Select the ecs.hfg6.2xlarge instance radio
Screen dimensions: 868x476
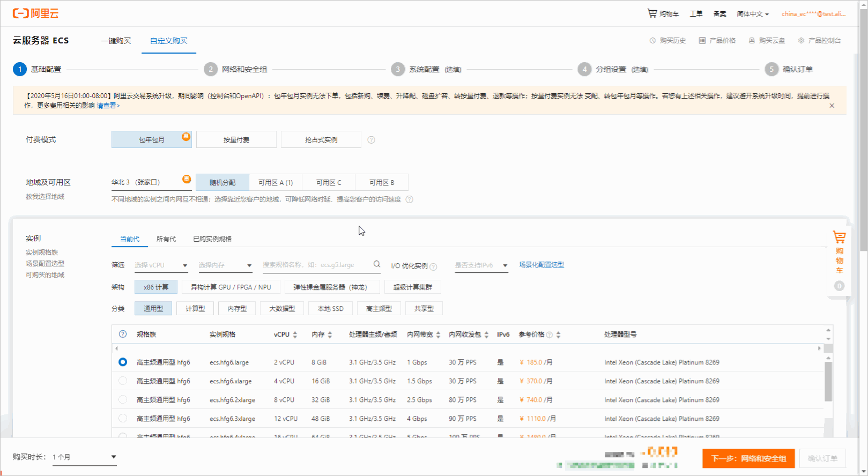pos(123,400)
